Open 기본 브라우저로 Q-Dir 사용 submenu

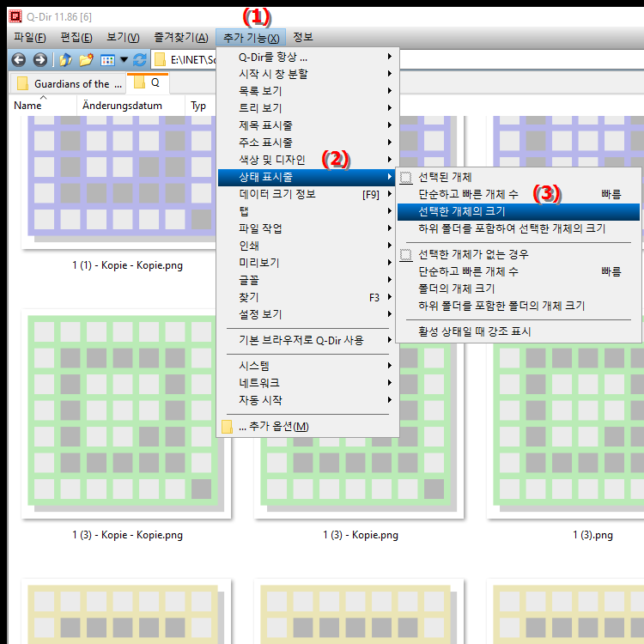point(308,341)
